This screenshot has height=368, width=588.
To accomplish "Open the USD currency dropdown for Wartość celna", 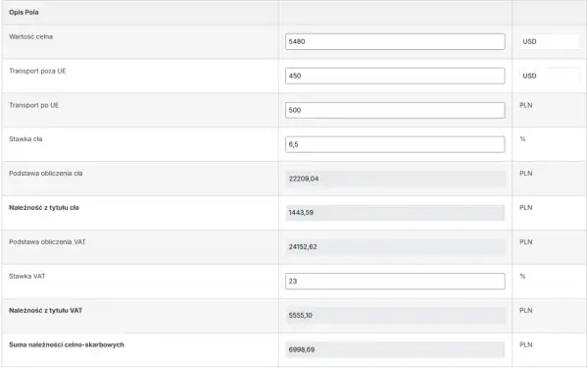I will (x=549, y=41).
